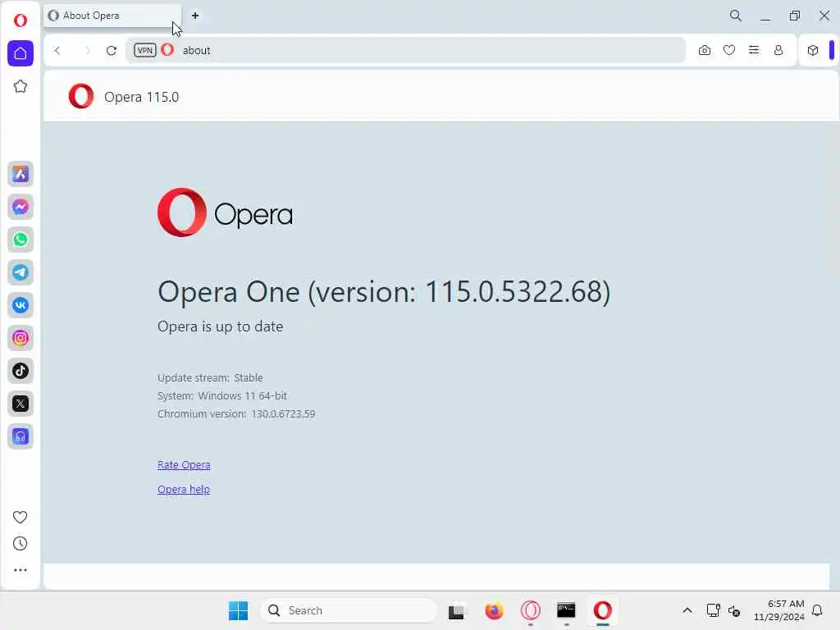Open TikTok in the sidebar
Image resolution: width=840 pixels, height=630 pixels.
[21, 371]
